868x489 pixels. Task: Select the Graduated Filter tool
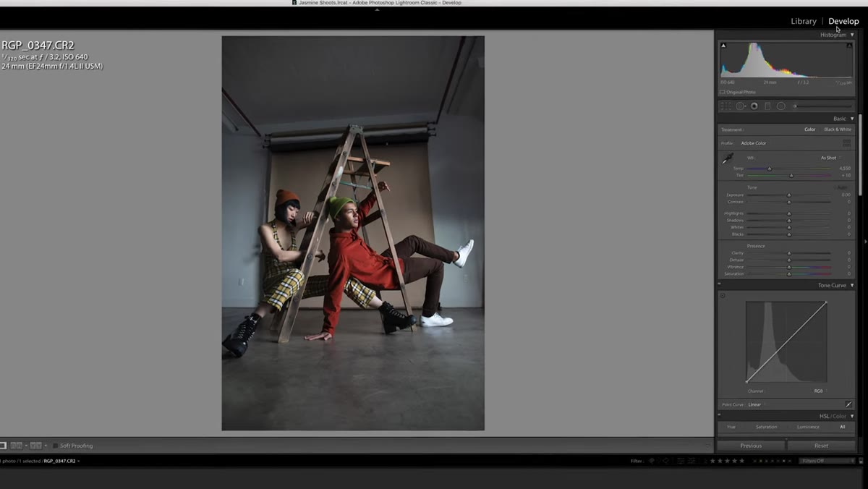767,106
